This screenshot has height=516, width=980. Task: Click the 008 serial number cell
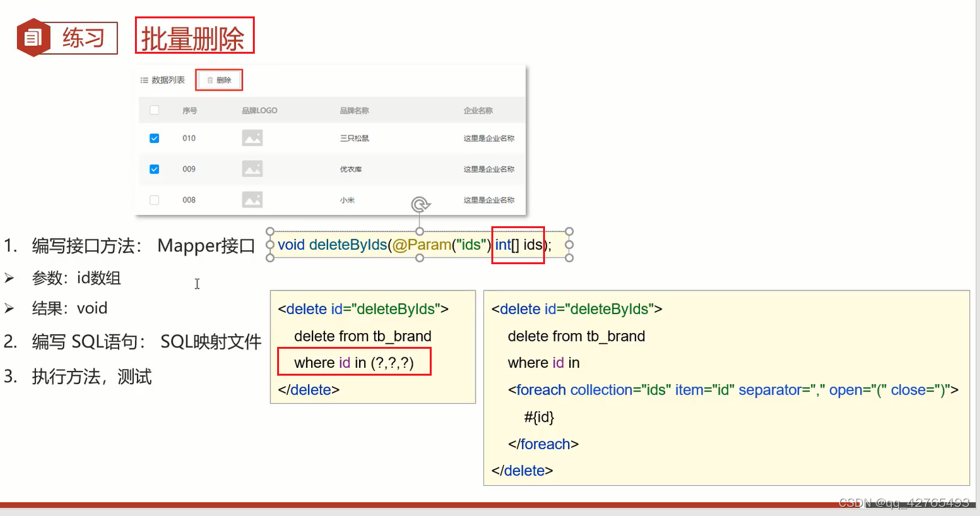[189, 200]
